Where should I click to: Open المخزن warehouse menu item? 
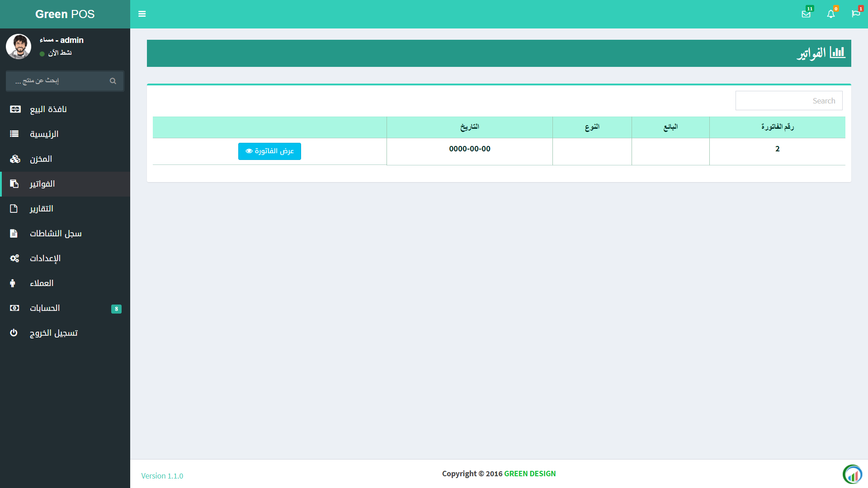tap(41, 159)
